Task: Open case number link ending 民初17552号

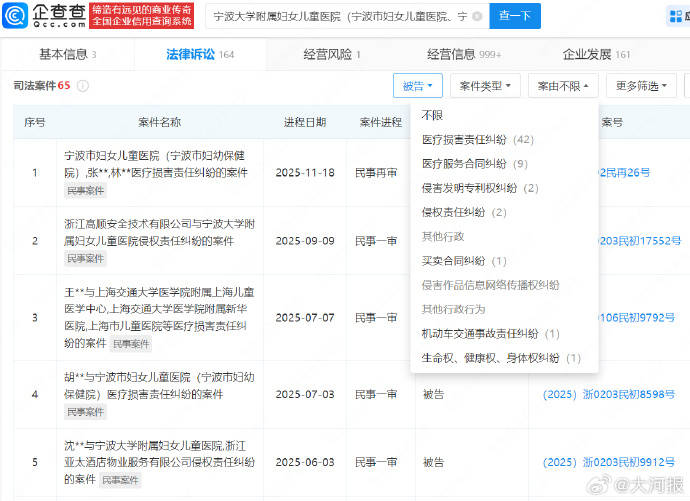Action: point(639,241)
